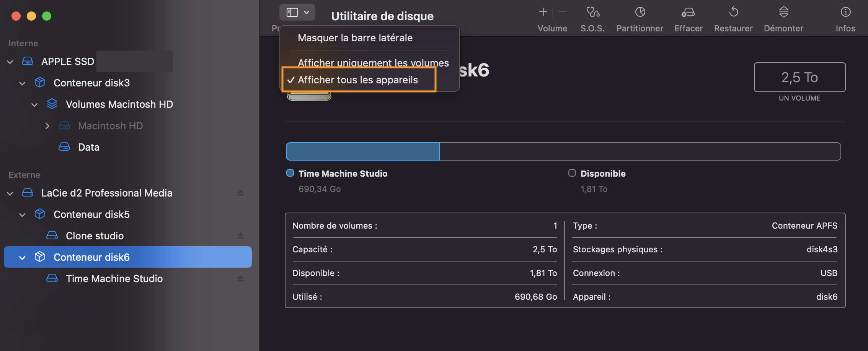Eject LaCie d2 Professional Media drive

(x=240, y=193)
